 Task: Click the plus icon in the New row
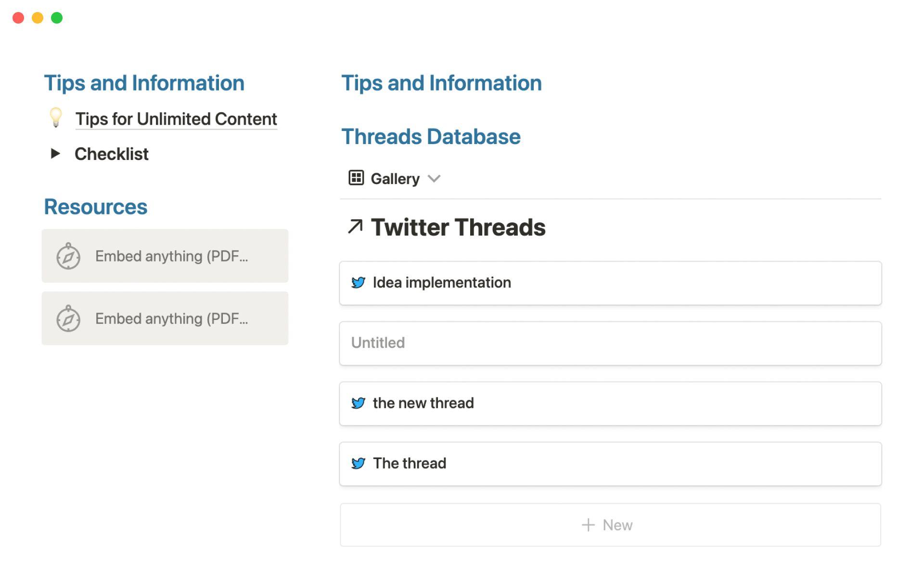point(588,525)
